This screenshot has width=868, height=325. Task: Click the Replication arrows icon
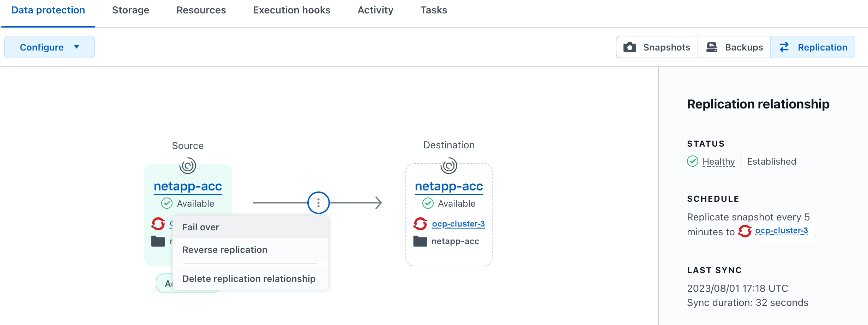coord(784,47)
